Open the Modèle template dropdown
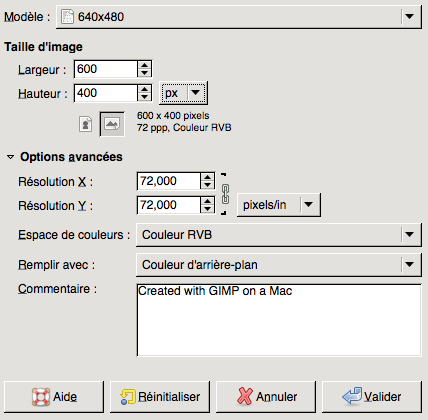 pyautogui.click(x=239, y=17)
